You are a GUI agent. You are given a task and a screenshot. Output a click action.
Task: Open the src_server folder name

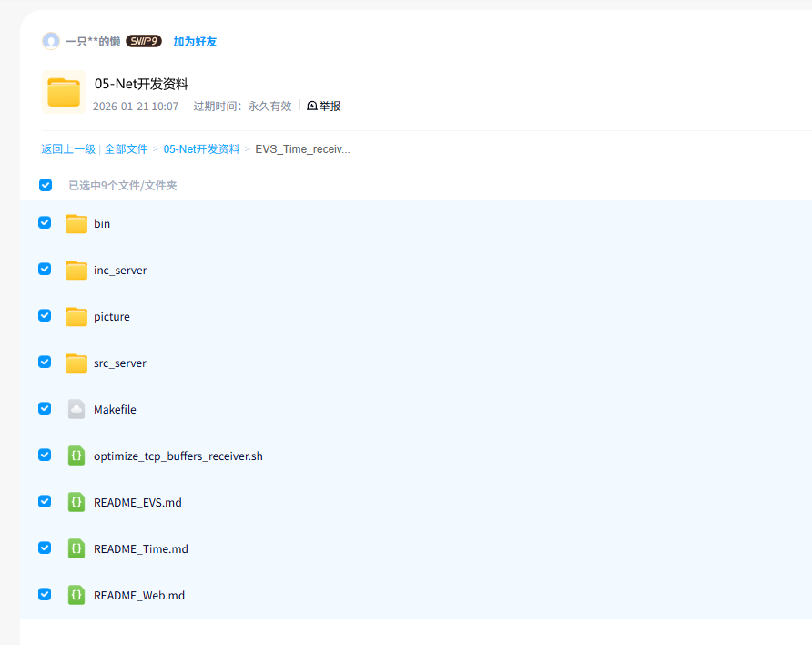click(119, 363)
